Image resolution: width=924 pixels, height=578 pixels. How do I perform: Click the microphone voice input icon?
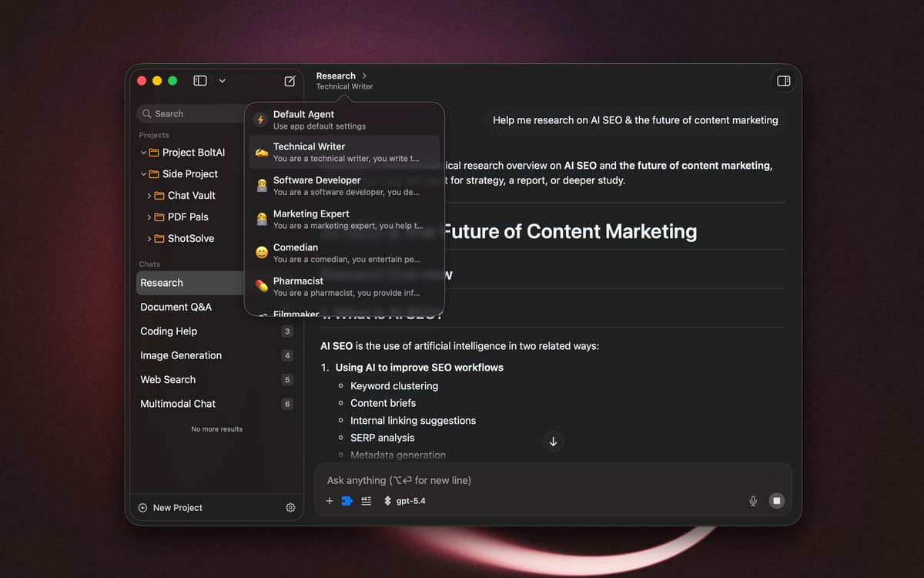pos(753,501)
